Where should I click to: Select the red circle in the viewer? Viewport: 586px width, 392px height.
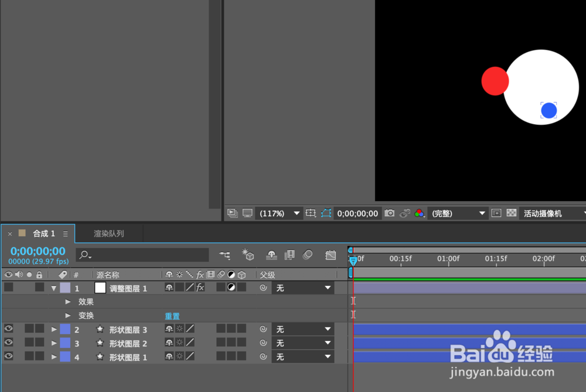495,81
